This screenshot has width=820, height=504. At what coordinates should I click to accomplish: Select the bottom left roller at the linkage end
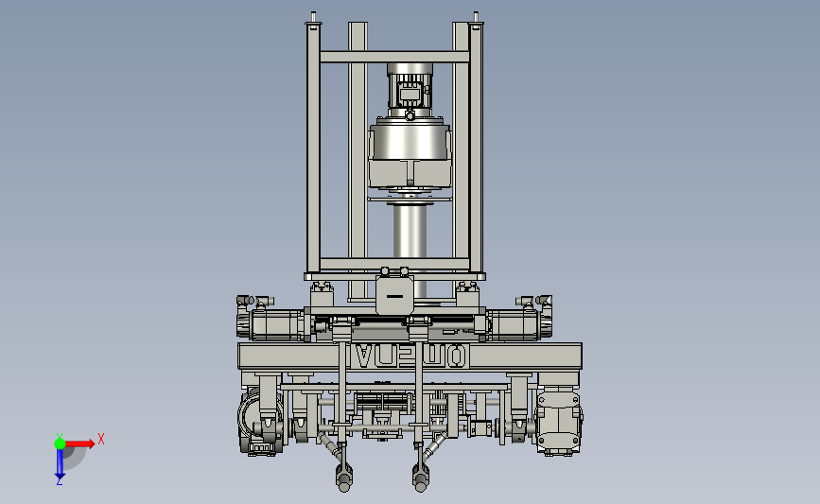coord(343,478)
